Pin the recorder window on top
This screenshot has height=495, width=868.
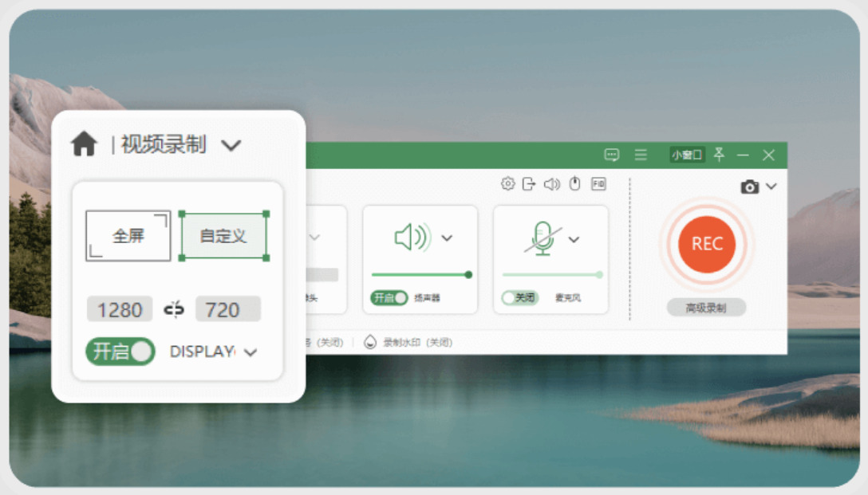coord(719,155)
